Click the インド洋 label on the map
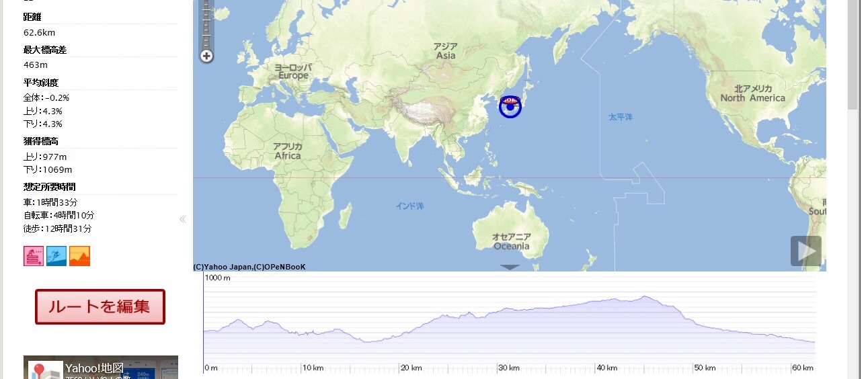The image size is (868, 379). tap(409, 206)
